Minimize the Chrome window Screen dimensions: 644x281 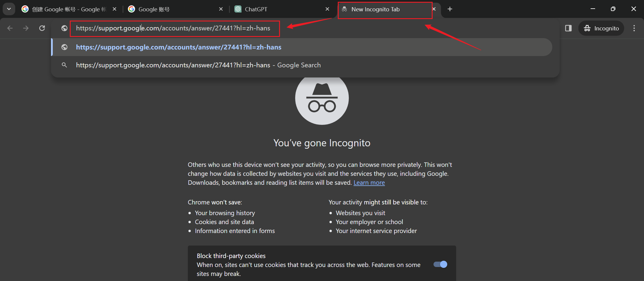[593, 9]
